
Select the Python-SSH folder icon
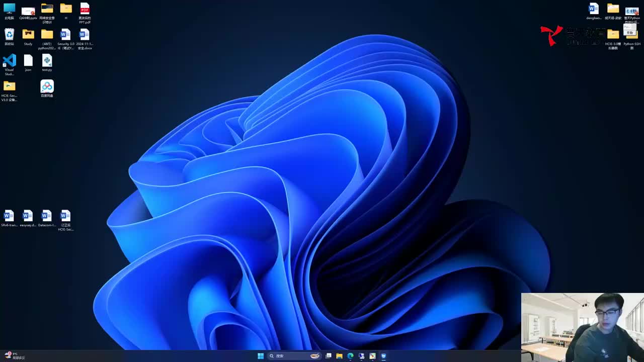coord(632,40)
